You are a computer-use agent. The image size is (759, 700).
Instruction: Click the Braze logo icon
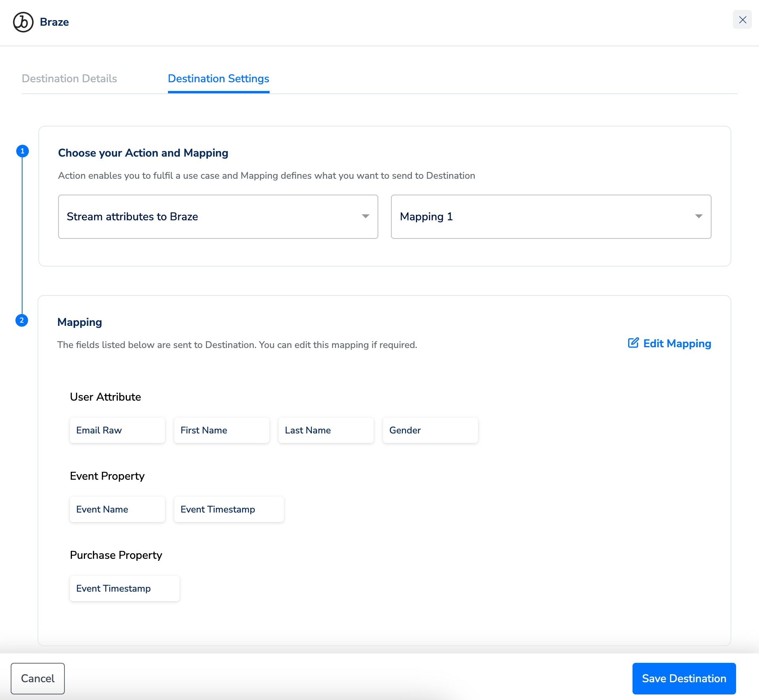(x=23, y=22)
